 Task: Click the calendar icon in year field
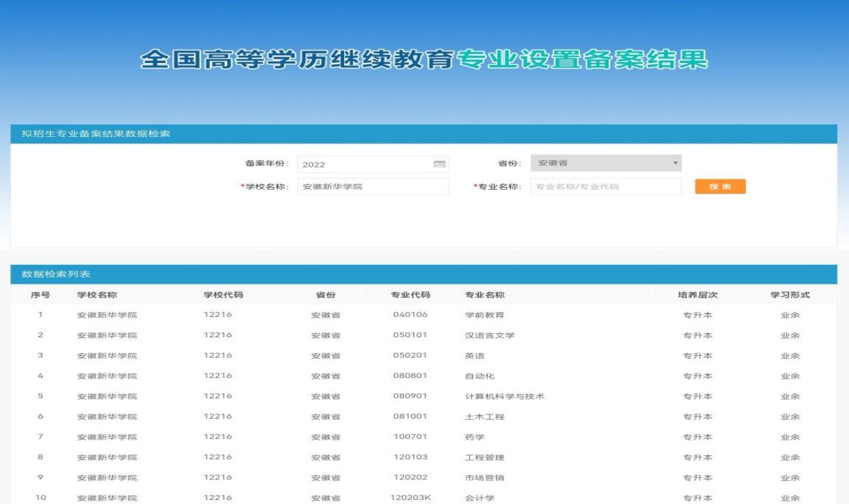[439, 164]
